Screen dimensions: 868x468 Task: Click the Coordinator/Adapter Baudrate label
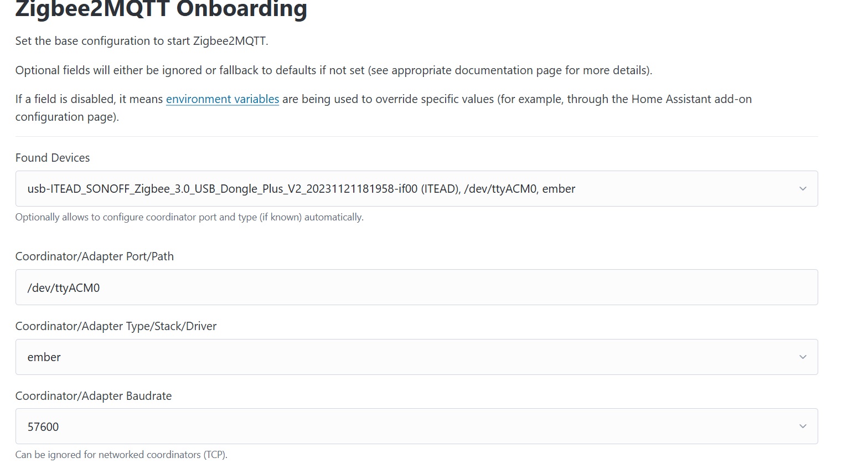pyautogui.click(x=94, y=396)
